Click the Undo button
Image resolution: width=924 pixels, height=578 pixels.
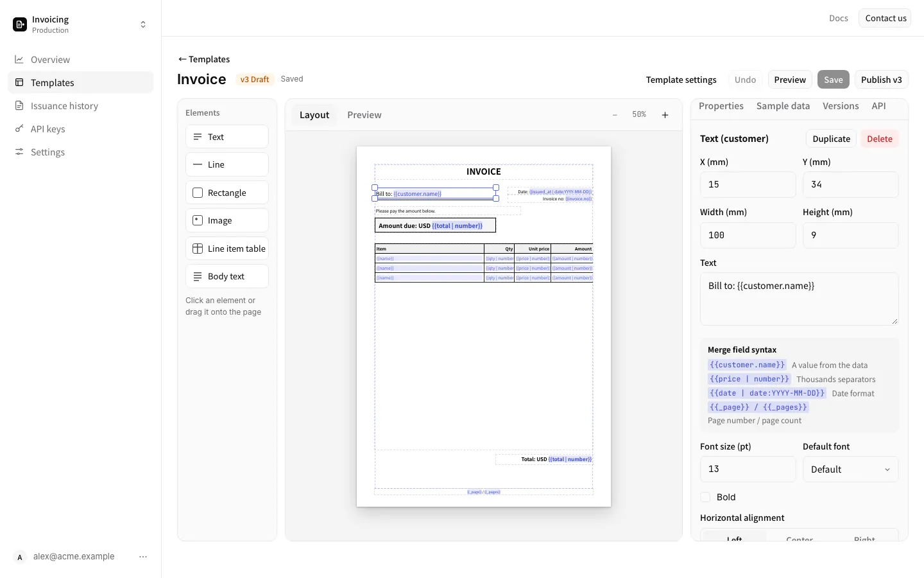(x=745, y=80)
